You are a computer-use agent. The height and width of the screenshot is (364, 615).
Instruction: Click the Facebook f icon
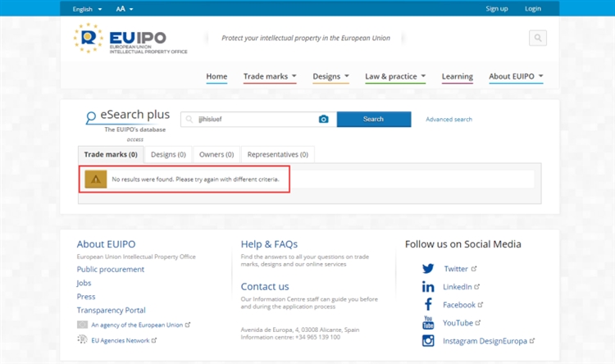click(x=428, y=304)
